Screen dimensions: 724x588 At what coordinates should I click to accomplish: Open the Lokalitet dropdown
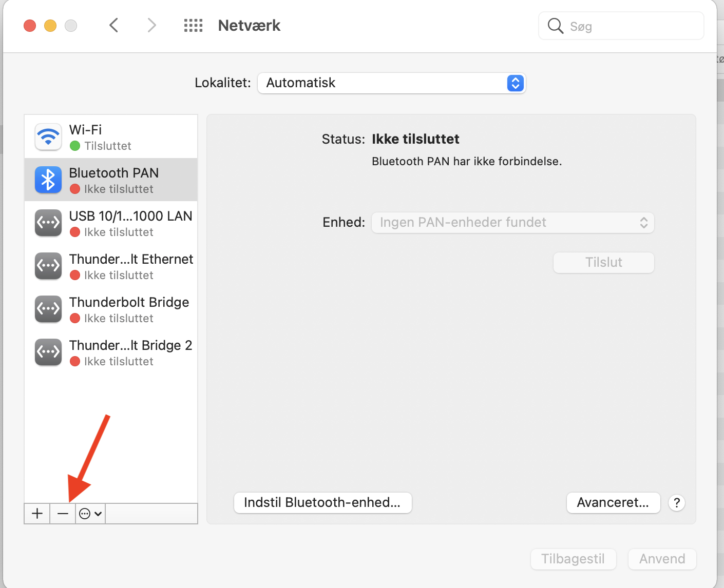[391, 83]
